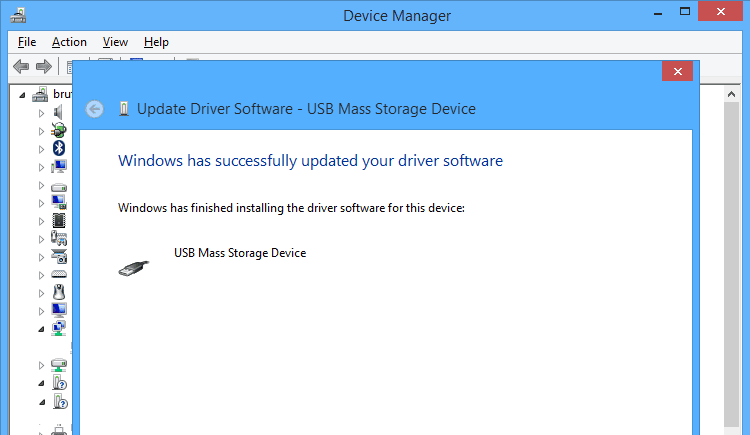750x435 pixels.
Task: Click the USB plug icon in the dialog
Action: (134, 265)
